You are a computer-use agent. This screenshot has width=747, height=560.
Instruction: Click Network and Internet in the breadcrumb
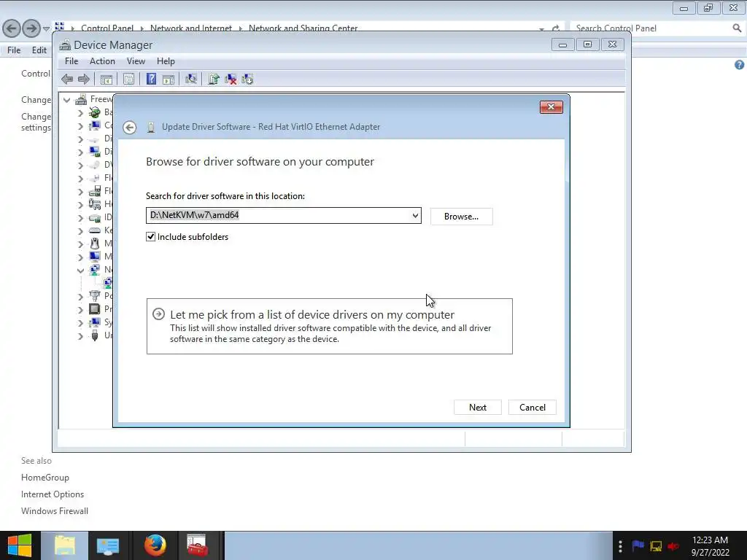click(x=191, y=28)
